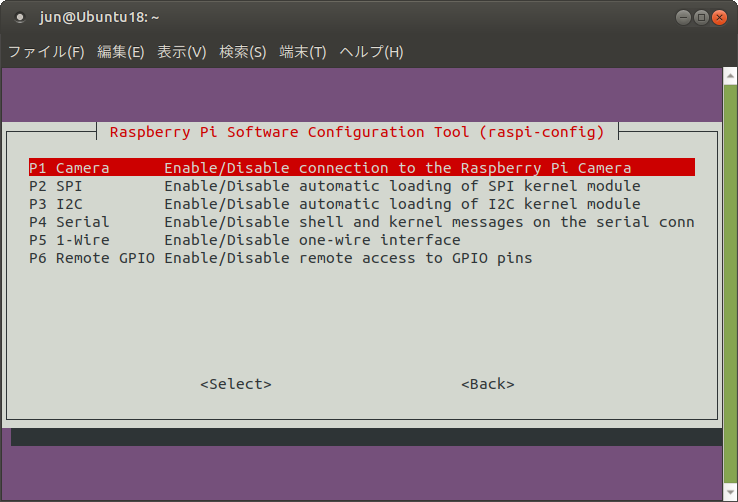738x502 pixels.
Task: Select the P6 Remote GPIO option
Action: [x=361, y=258]
